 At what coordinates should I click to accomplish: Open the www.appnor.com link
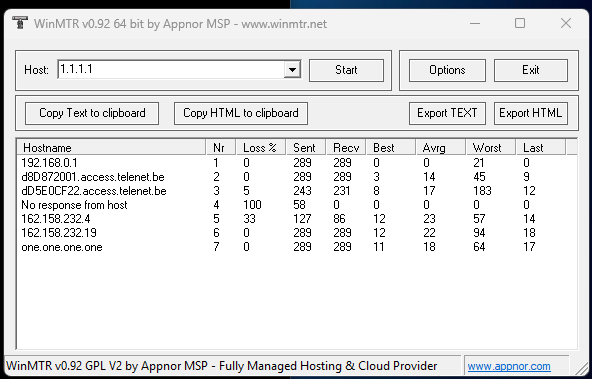(x=509, y=366)
